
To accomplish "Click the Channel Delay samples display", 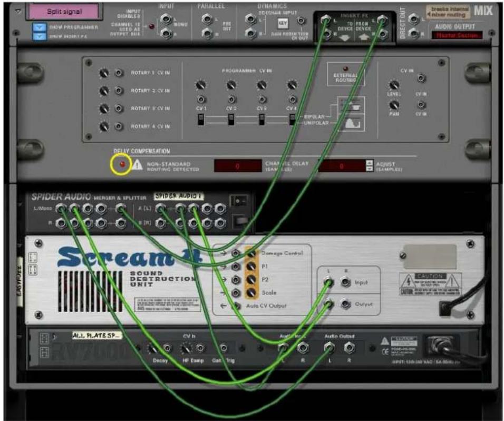I will pos(238,166).
